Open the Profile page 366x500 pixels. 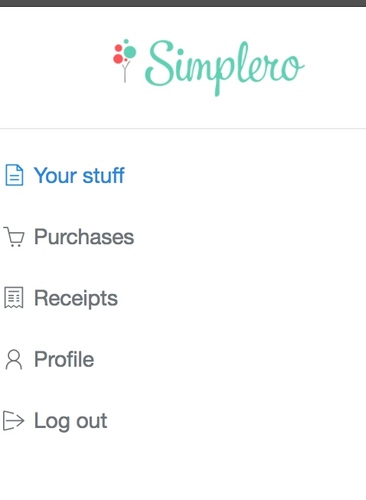click(49, 359)
